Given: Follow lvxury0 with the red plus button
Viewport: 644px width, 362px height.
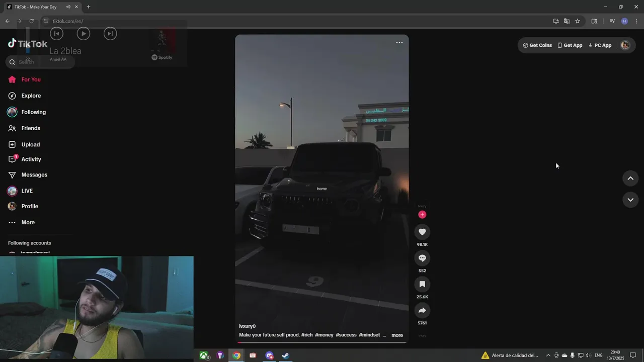Looking at the screenshot, I should 422,215.
